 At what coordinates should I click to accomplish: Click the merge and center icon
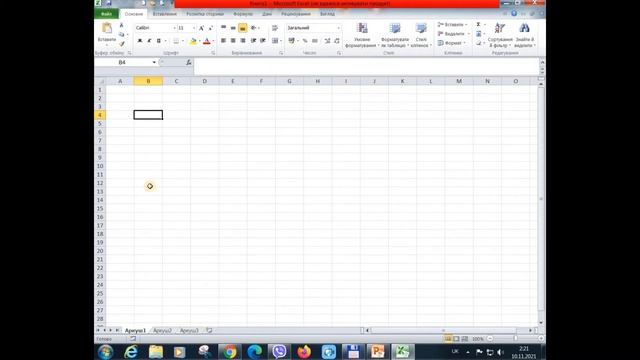click(x=275, y=41)
